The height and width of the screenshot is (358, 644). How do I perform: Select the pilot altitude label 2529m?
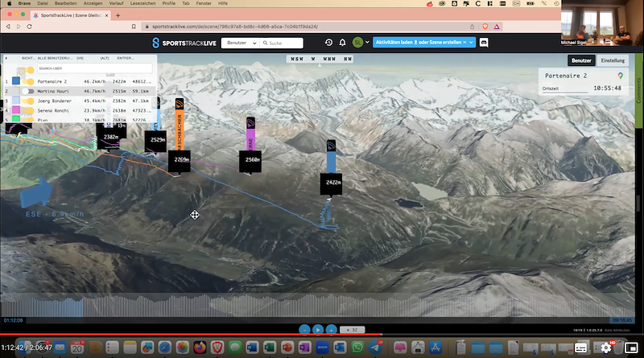155,141
